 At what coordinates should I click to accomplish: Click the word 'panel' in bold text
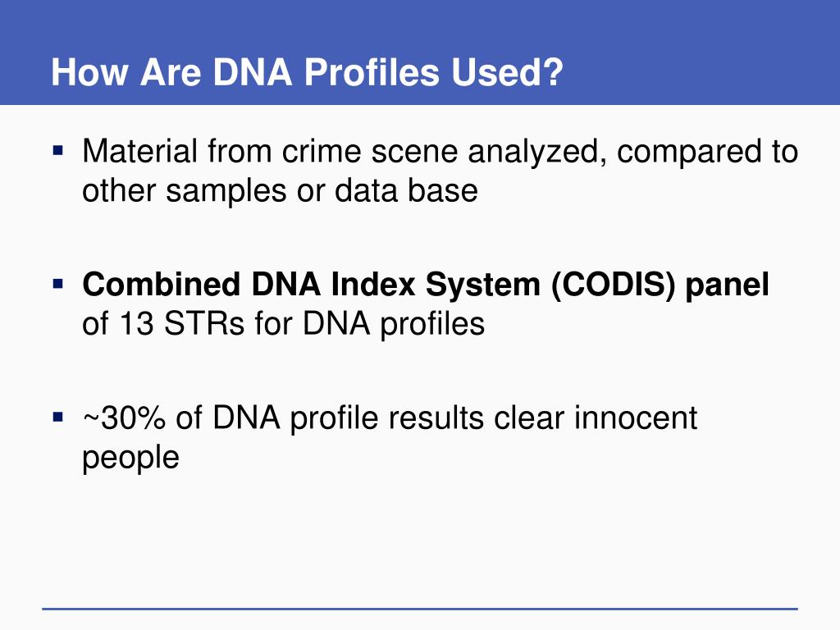pos(727,285)
